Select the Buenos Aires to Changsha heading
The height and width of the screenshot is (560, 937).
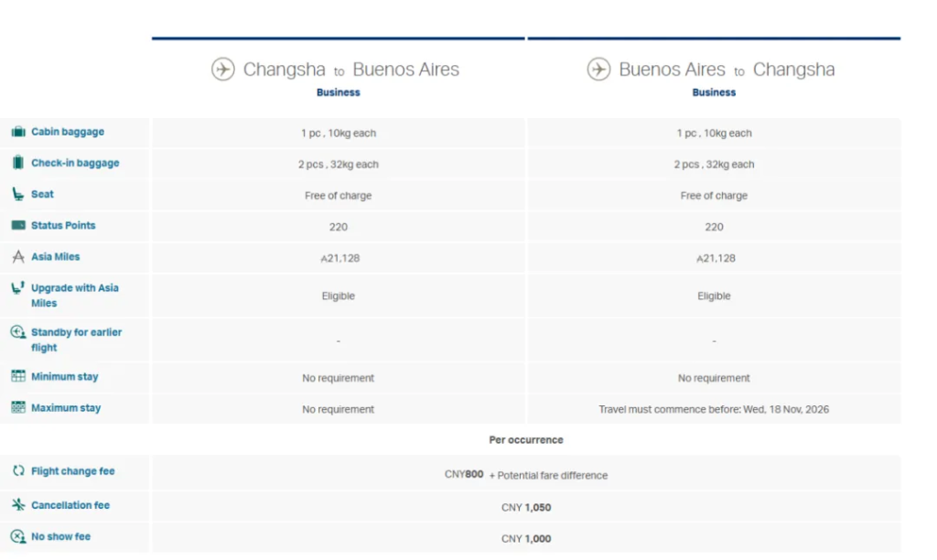click(727, 70)
